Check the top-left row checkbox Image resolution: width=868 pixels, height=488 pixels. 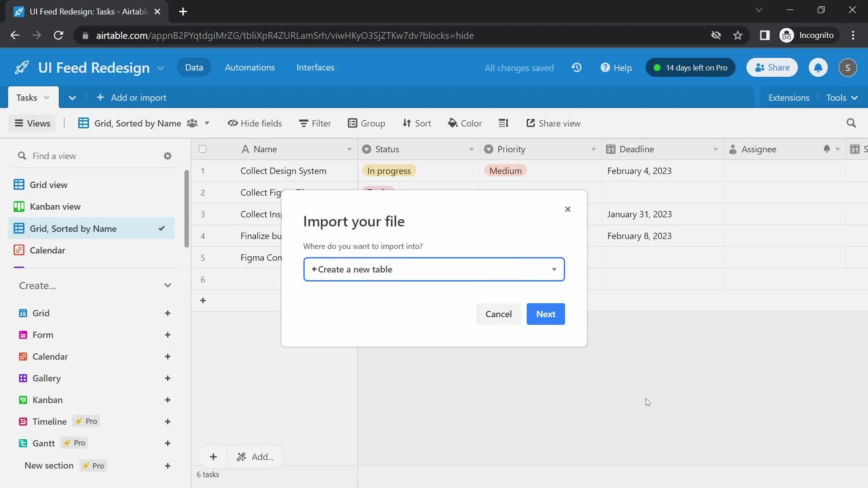point(203,148)
